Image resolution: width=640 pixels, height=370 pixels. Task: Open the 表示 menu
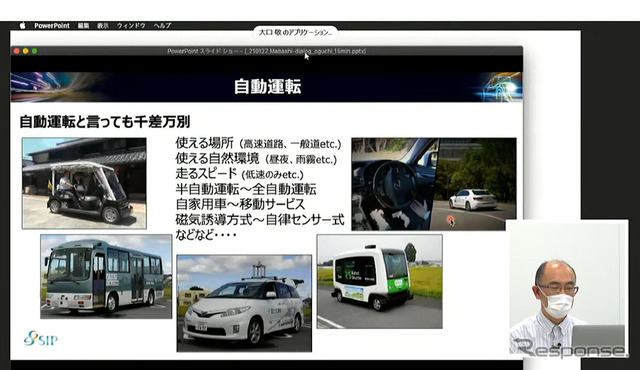(103, 25)
